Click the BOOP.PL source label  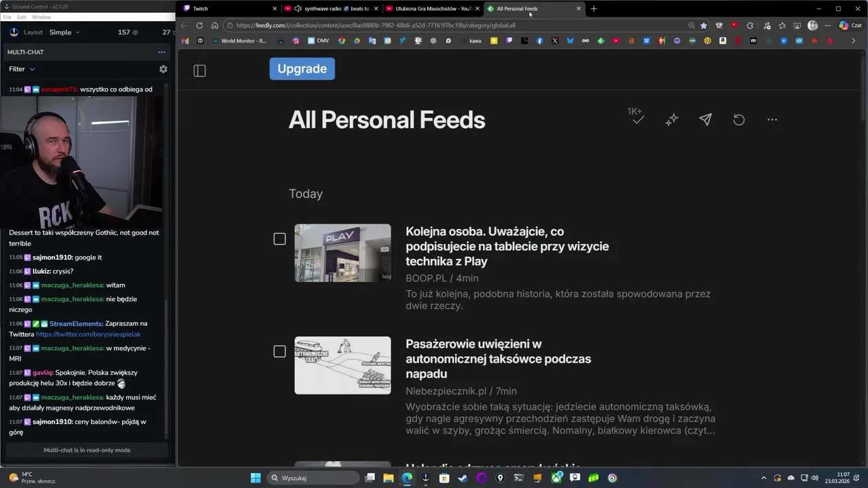[x=426, y=279]
